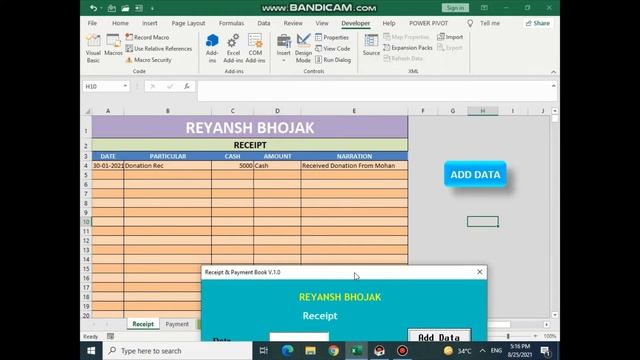This screenshot has height=360, width=640.
Task: Open the Visual Basic editor
Action: click(93, 49)
